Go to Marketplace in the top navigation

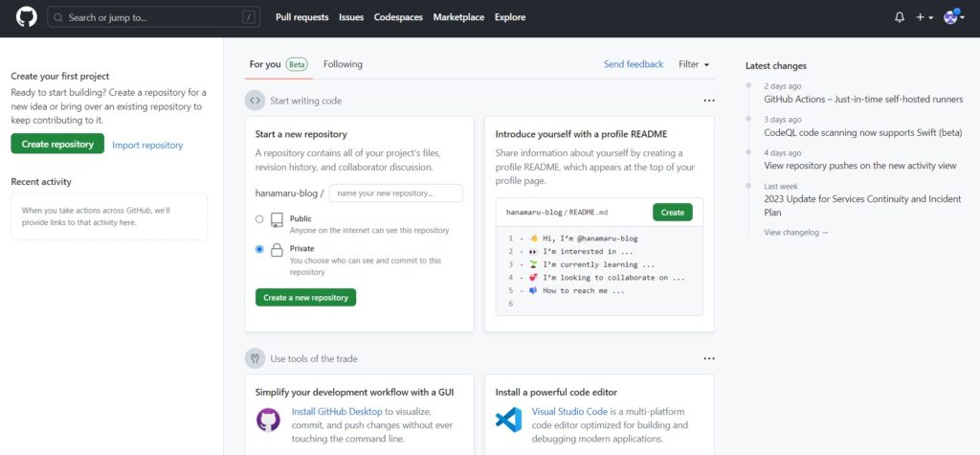pyautogui.click(x=458, y=17)
